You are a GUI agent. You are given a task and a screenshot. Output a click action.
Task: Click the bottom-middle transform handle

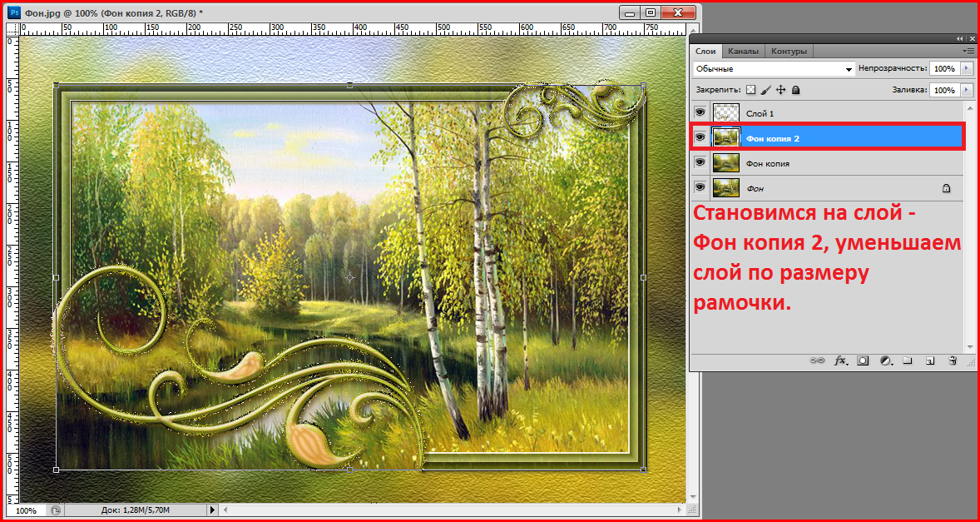[350, 470]
